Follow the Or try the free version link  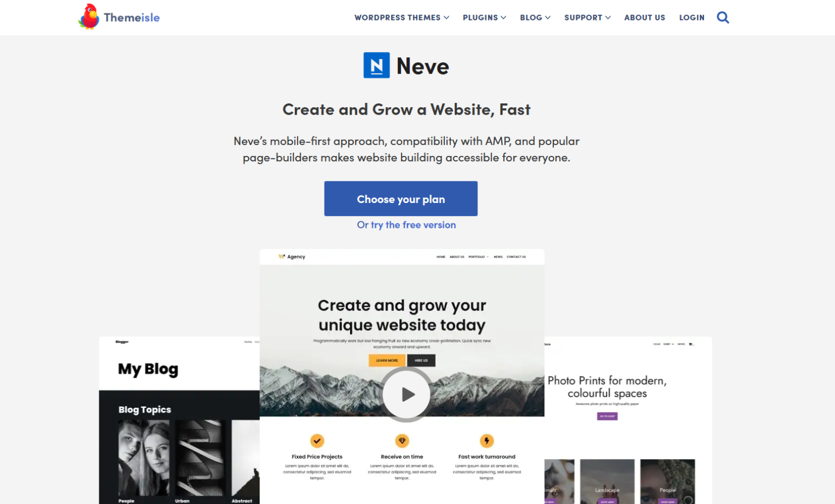(x=406, y=225)
